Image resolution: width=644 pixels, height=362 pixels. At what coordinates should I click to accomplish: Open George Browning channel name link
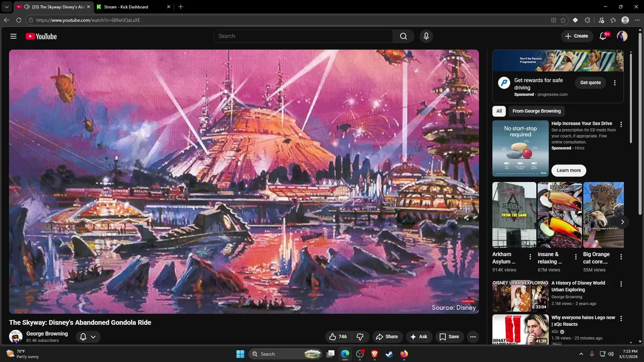point(47,333)
